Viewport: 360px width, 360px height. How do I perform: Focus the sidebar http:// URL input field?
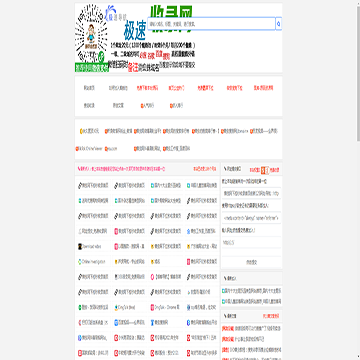click(252, 243)
